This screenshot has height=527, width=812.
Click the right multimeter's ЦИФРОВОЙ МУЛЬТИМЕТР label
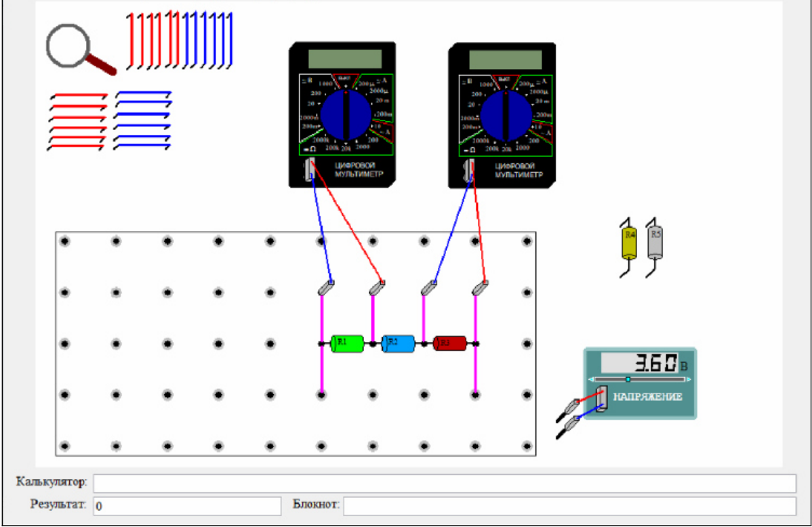tap(519, 170)
